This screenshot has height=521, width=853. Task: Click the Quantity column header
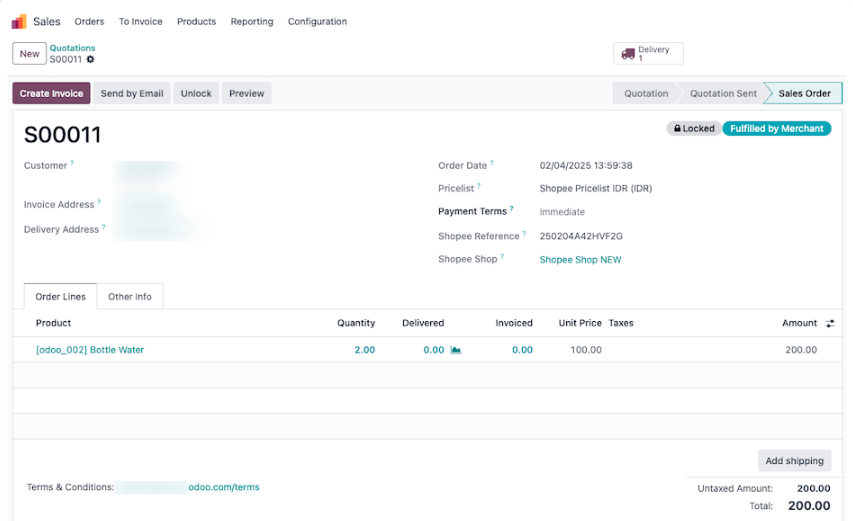tap(356, 323)
